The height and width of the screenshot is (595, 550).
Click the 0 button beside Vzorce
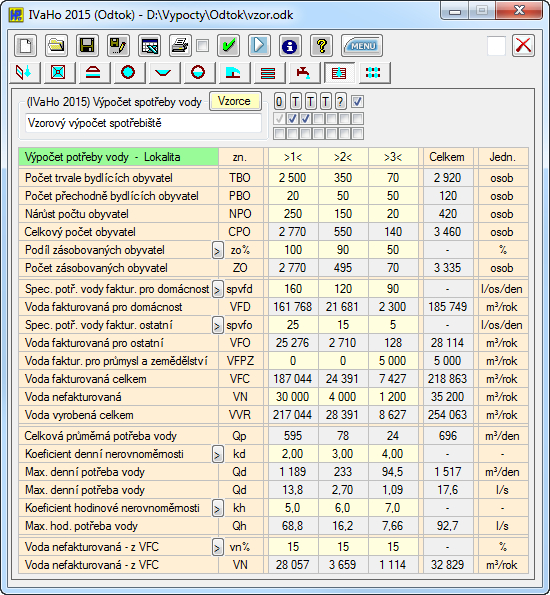point(279,102)
